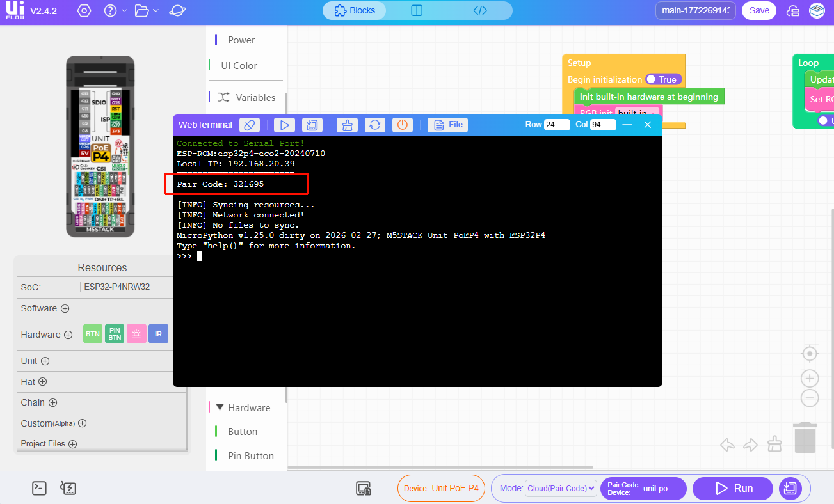
Task: Click the Save button
Action: point(759,11)
